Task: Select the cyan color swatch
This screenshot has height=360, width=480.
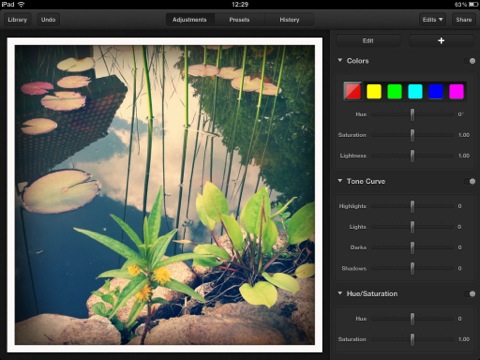Action: pyautogui.click(x=415, y=91)
